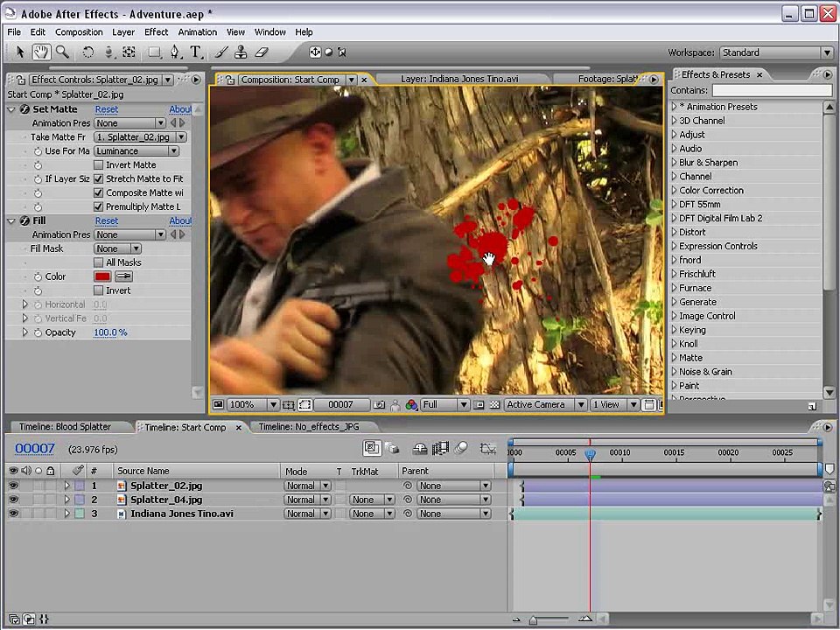Viewport: 840px width, 630px height.
Task: Select the Selection arrow tool
Action: point(20,52)
